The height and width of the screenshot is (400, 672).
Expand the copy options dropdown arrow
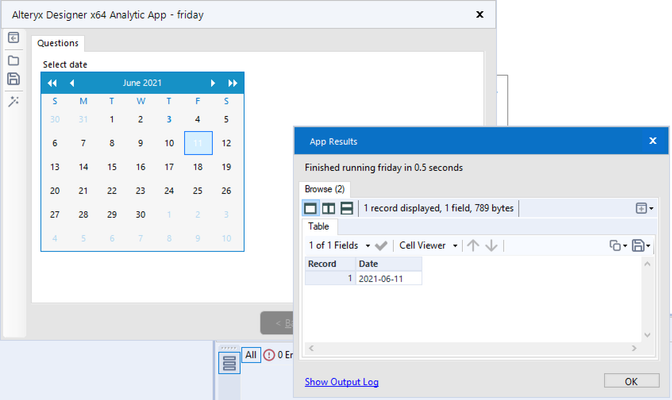[625, 246]
